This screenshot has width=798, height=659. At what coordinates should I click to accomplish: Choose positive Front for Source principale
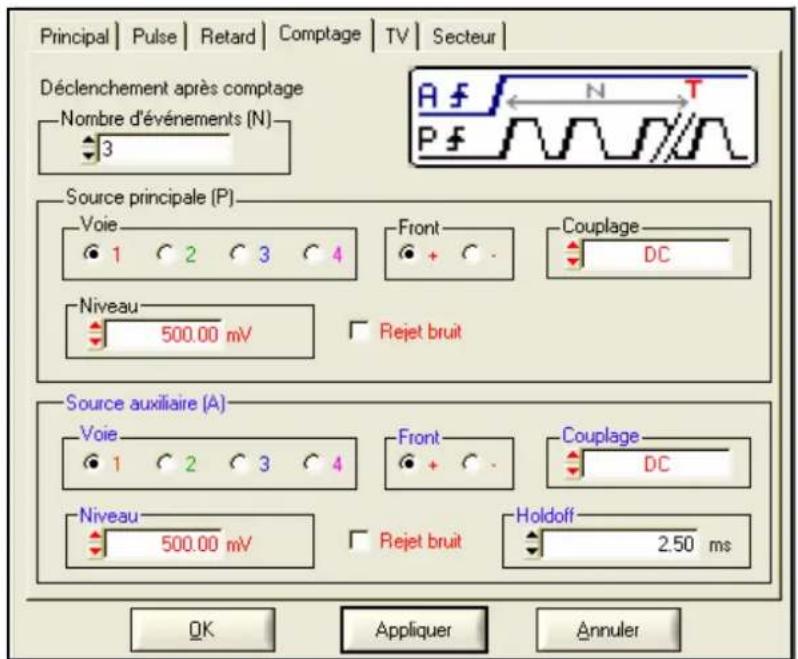click(407, 253)
